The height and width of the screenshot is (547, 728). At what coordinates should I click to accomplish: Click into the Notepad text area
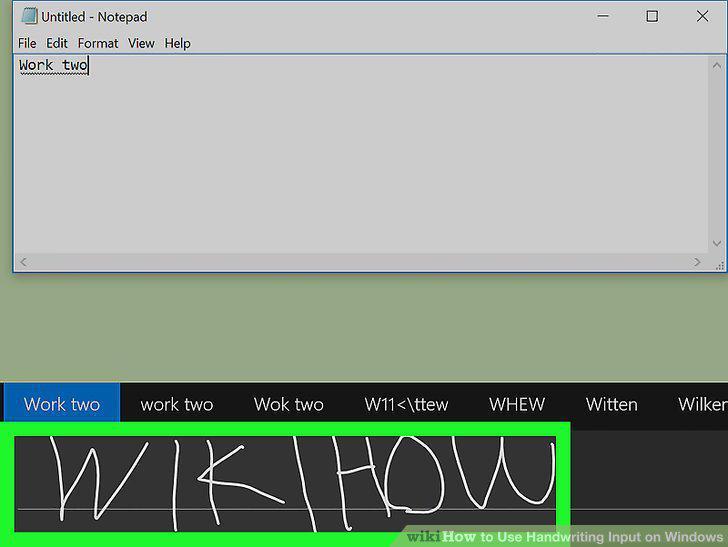[x=361, y=155]
